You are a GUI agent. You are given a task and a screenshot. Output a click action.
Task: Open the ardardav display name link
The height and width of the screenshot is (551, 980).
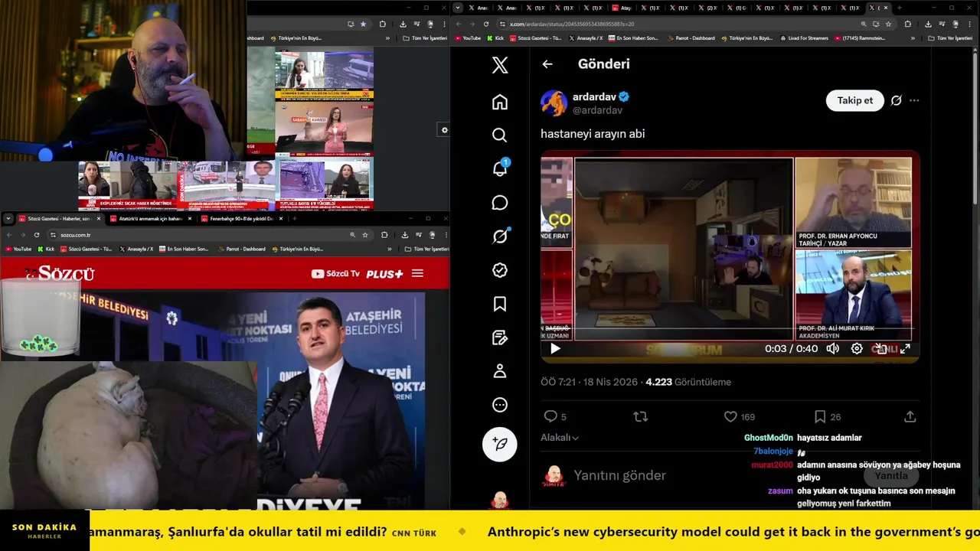(595, 97)
